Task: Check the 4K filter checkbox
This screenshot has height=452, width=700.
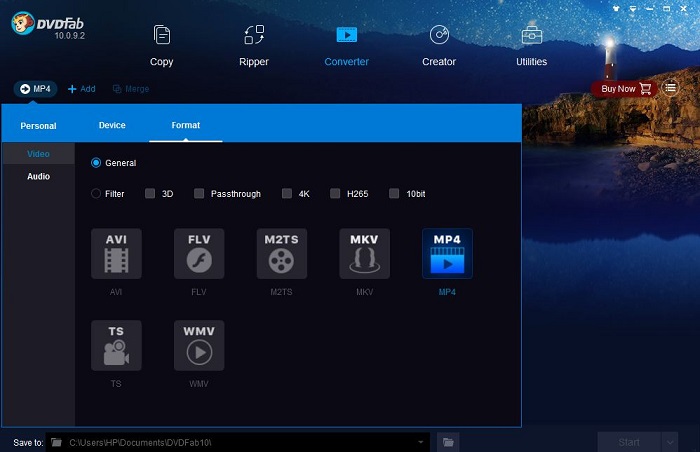Action: 287,193
